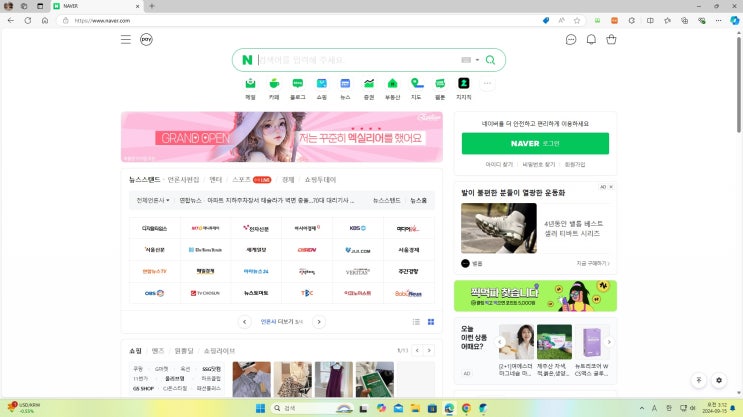Click the 회원가입 link
This screenshot has height=417, width=743.
[x=574, y=164]
